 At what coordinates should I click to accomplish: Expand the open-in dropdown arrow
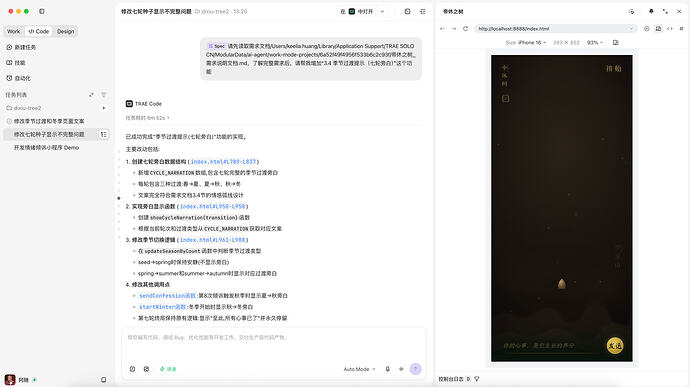(382, 11)
